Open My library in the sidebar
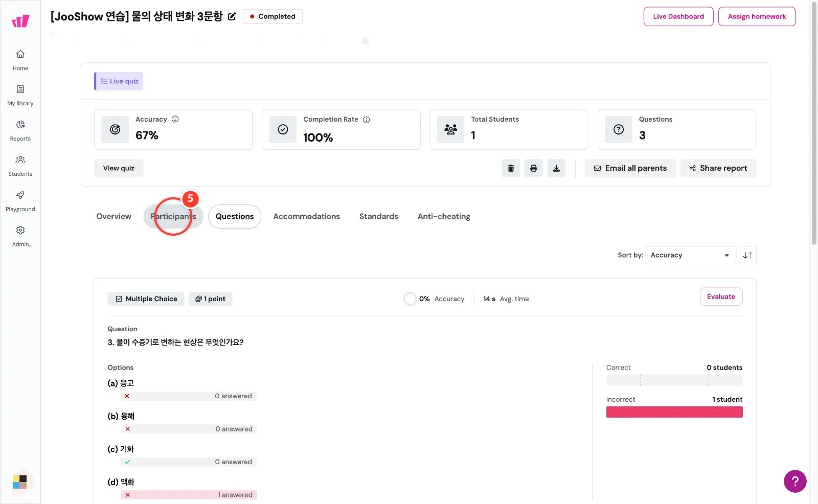 point(20,96)
